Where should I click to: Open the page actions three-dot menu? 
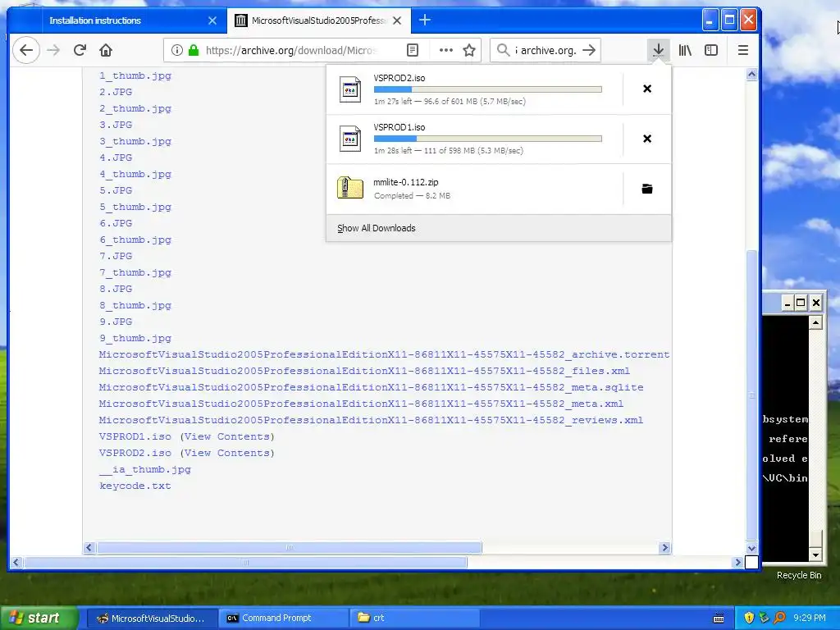click(445, 50)
